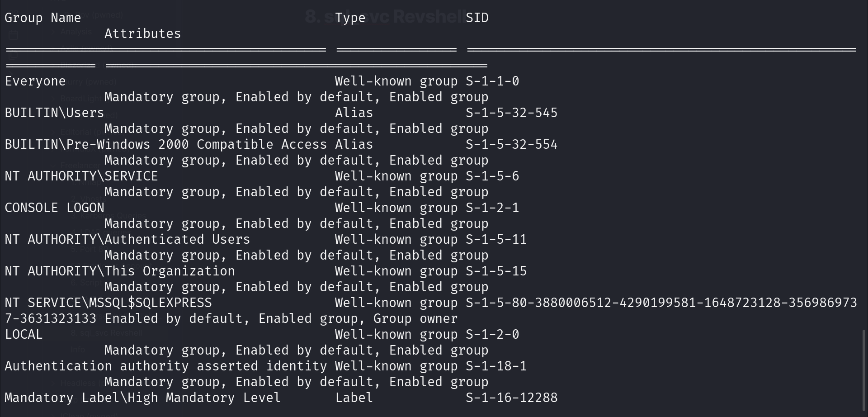Click the Authenticated Users group entry
868x417 pixels.
pyautogui.click(x=127, y=240)
